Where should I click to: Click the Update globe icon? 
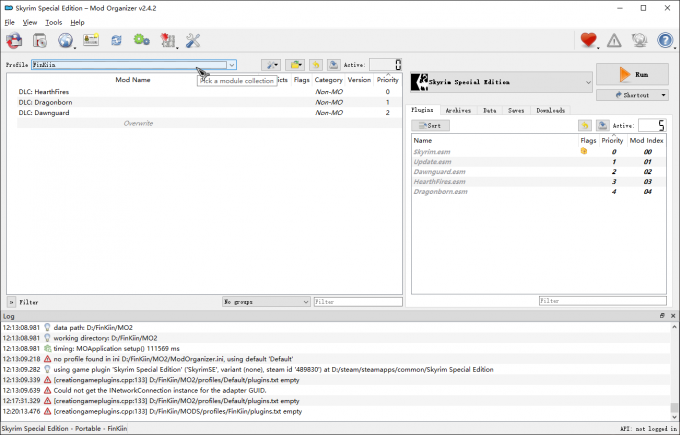(x=640, y=41)
